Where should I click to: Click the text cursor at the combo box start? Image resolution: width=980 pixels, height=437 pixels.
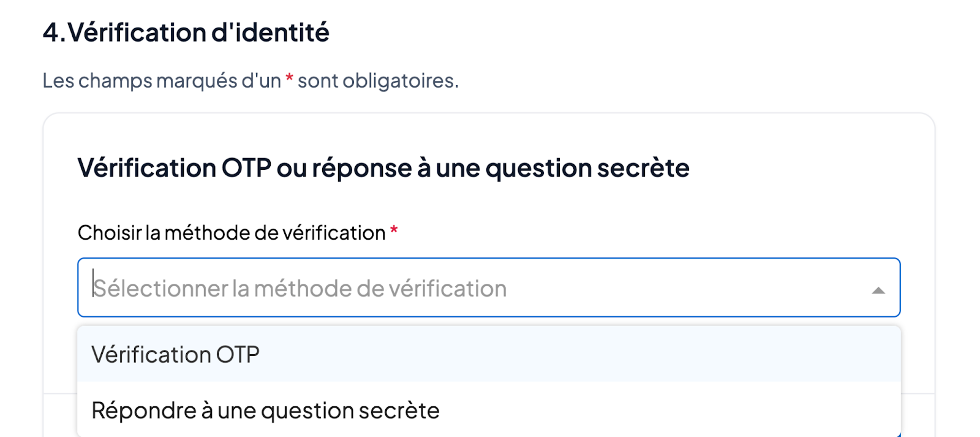point(93,284)
